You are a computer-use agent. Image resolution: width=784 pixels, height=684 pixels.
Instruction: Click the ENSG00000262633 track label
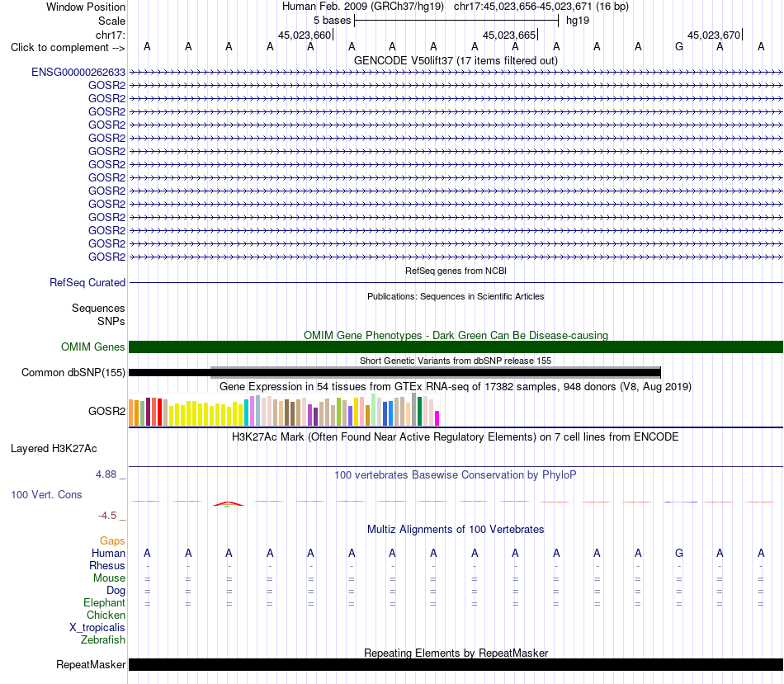78,73
